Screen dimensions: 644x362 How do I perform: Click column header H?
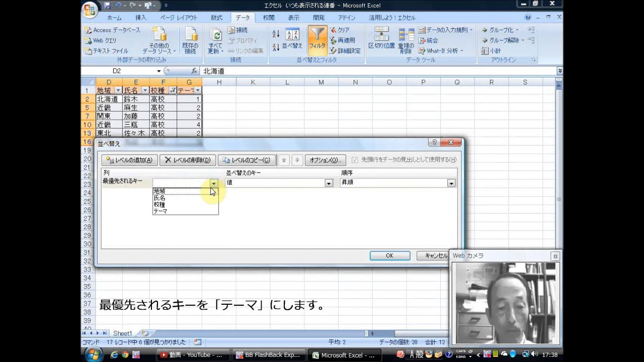click(x=219, y=82)
